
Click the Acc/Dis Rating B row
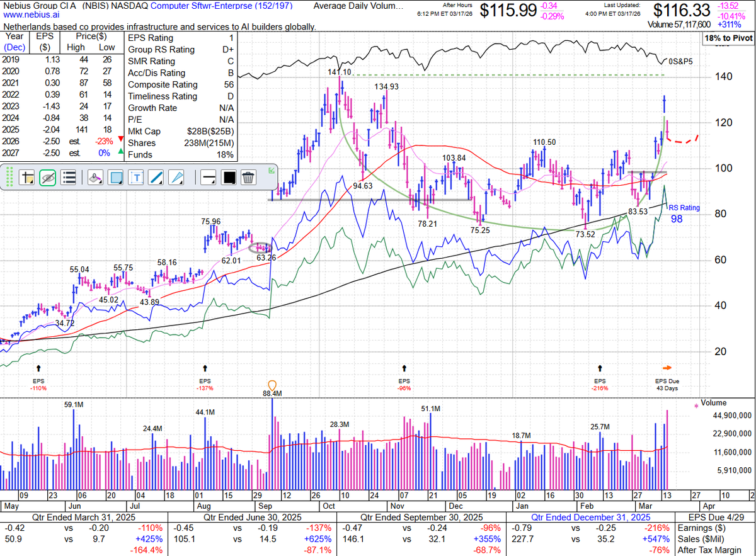click(x=180, y=73)
